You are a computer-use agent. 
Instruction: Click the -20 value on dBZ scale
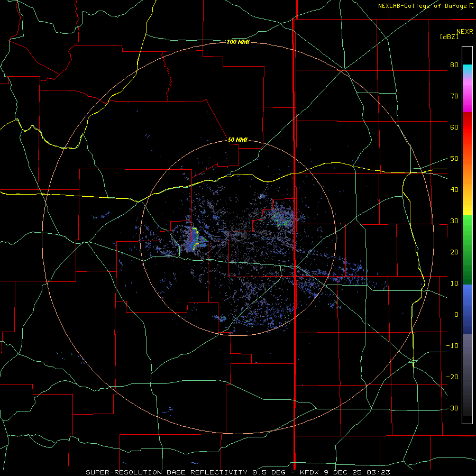pyautogui.click(x=452, y=377)
